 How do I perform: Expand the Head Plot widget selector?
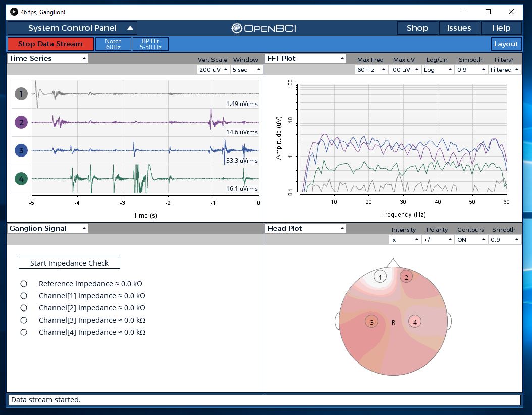305,228
